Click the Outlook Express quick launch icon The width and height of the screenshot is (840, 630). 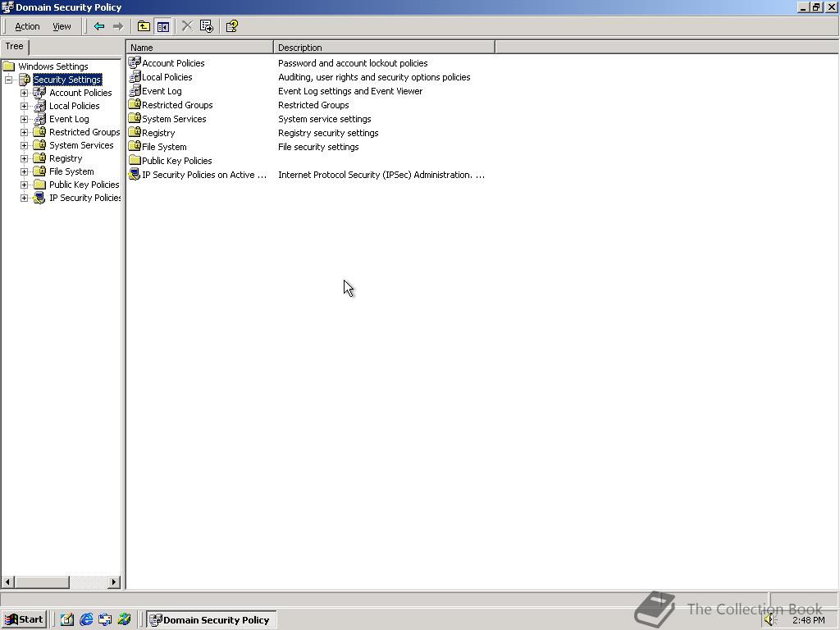pos(105,620)
